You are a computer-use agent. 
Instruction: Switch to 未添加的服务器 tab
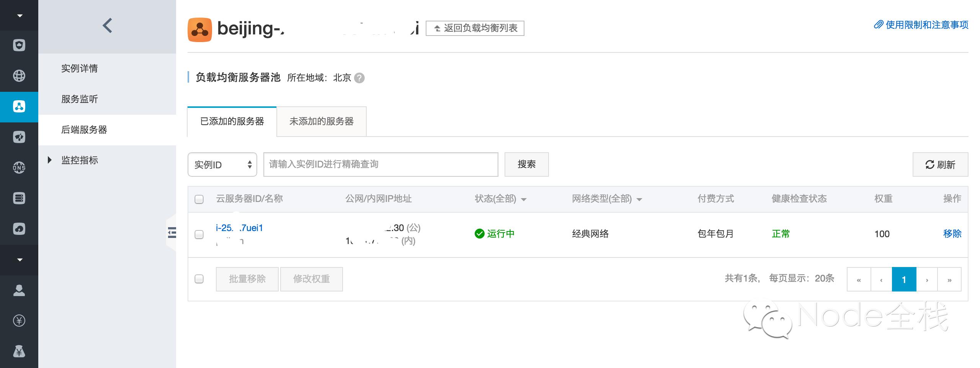point(322,122)
